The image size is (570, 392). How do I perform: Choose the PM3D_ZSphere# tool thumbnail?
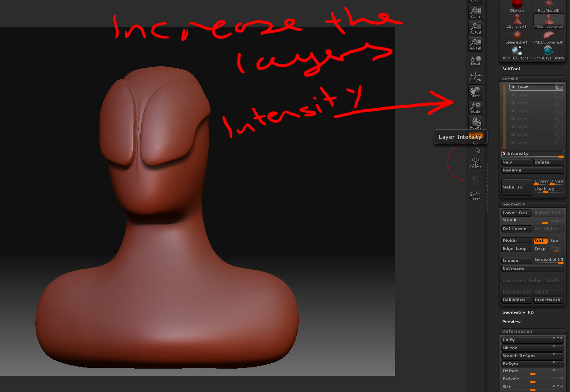coord(549,21)
